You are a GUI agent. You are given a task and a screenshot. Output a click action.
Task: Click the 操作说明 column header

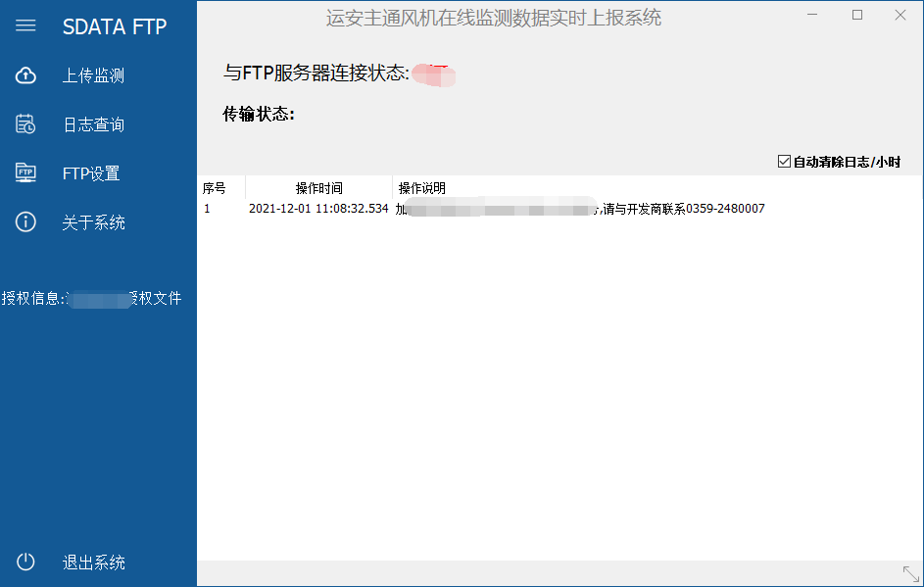pos(422,188)
